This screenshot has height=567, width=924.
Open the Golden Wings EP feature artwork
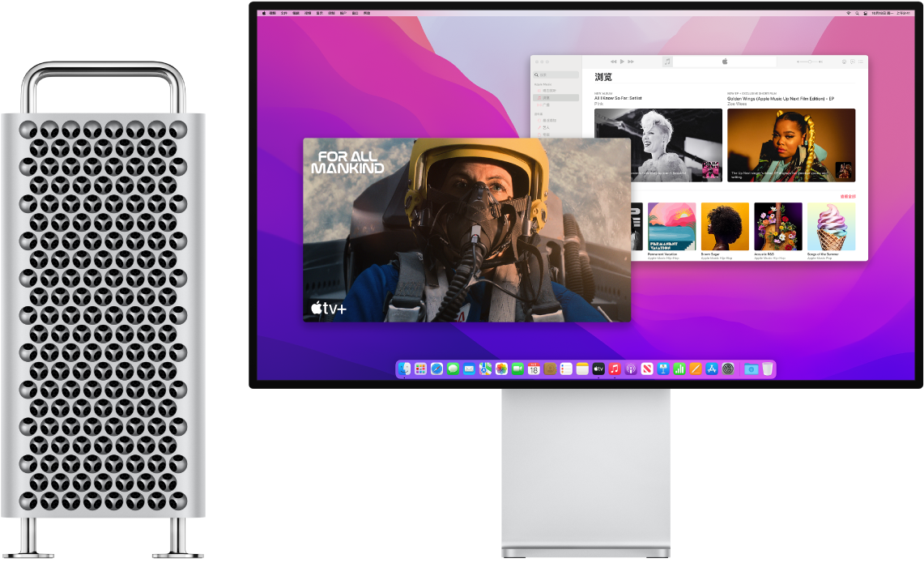(x=791, y=145)
